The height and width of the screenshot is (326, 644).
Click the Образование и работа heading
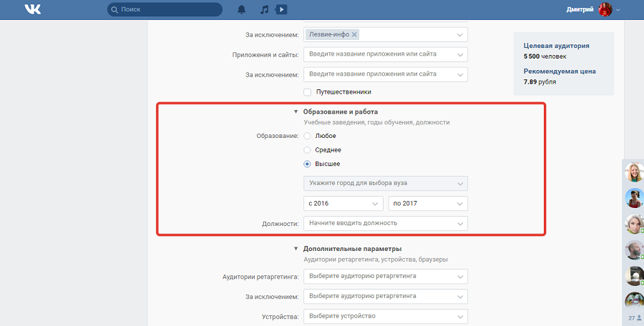[x=341, y=112]
